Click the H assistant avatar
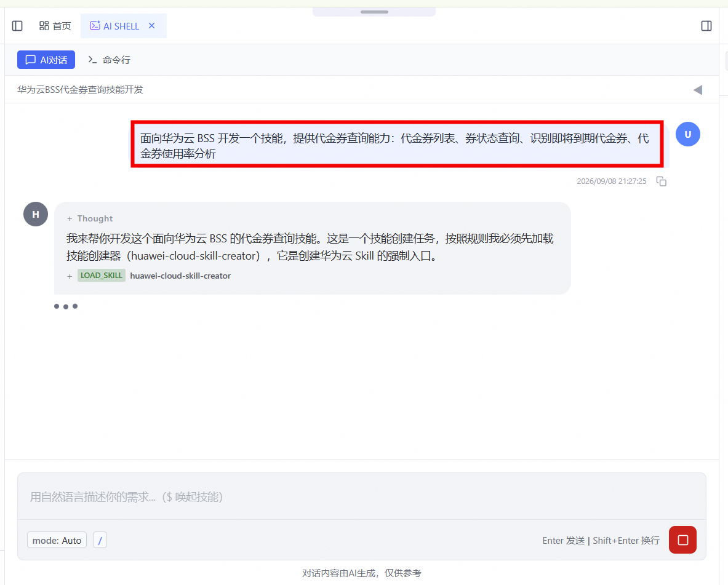This screenshot has width=728, height=585. [x=36, y=214]
